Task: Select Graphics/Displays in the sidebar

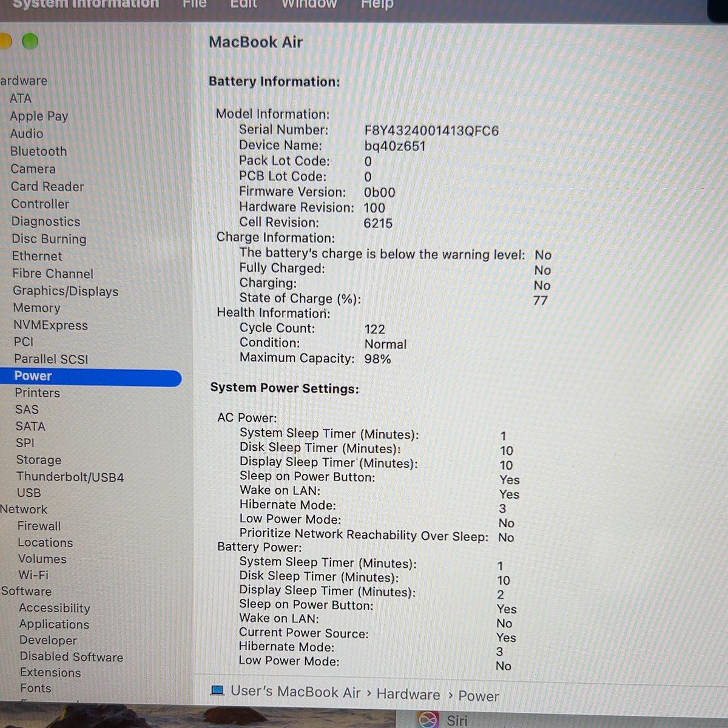Action: pyautogui.click(x=66, y=291)
